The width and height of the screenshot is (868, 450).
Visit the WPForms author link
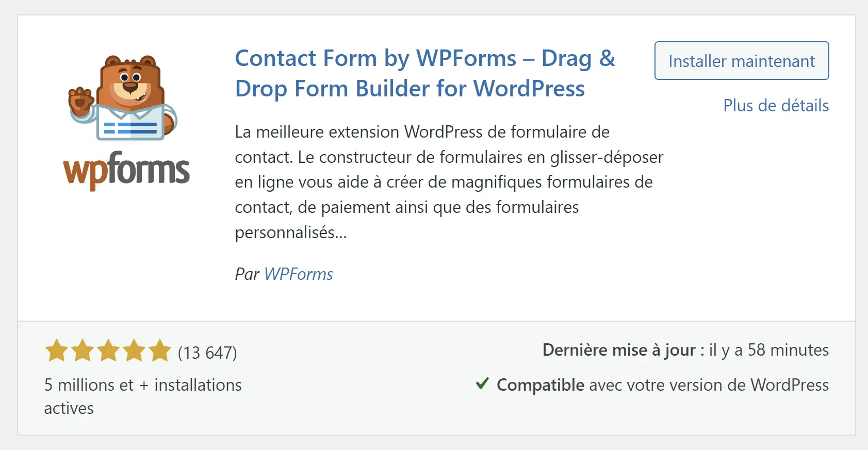pos(298,274)
